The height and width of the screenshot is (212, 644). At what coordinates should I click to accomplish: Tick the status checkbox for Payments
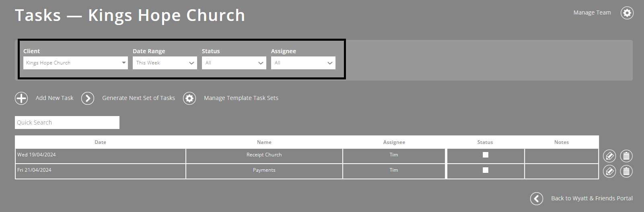click(x=486, y=170)
